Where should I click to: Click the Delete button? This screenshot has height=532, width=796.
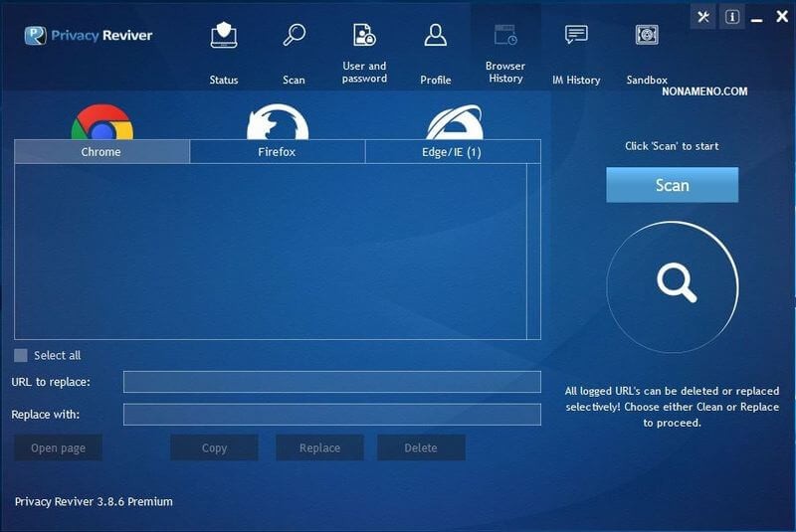[x=421, y=447]
